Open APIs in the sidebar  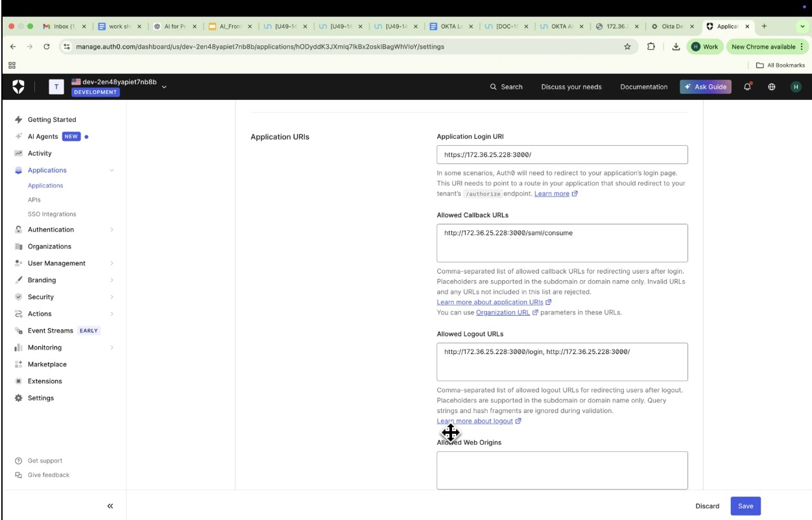(34, 200)
